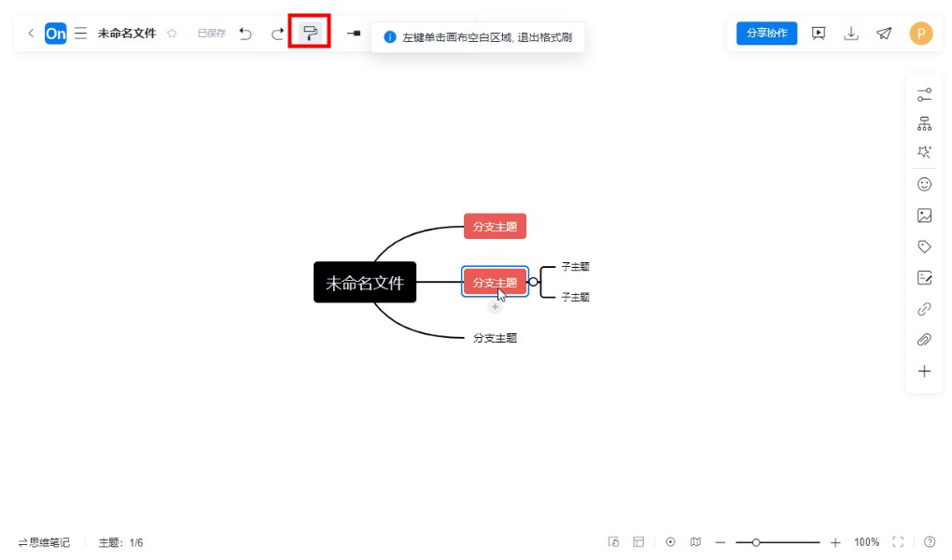The width and height of the screenshot is (952, 560).
Task: Select the 未命名文件 central topic node
Action: click(x=364, y=283)
